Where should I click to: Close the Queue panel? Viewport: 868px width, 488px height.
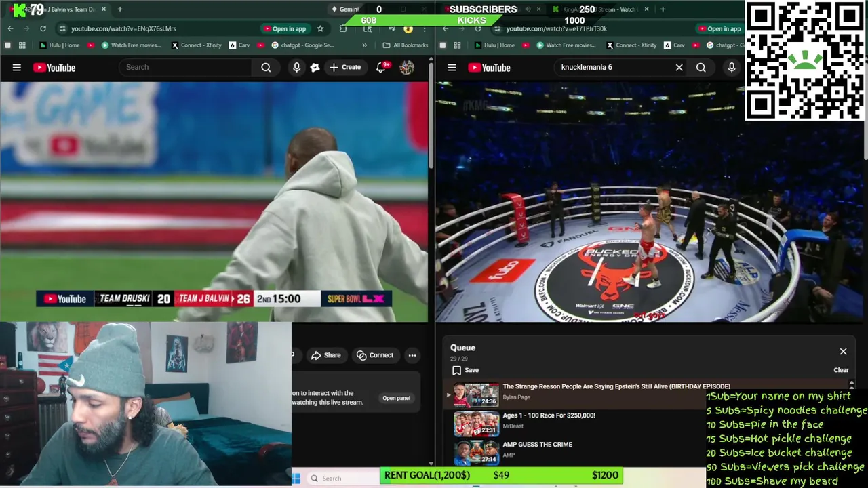[843, 351]
